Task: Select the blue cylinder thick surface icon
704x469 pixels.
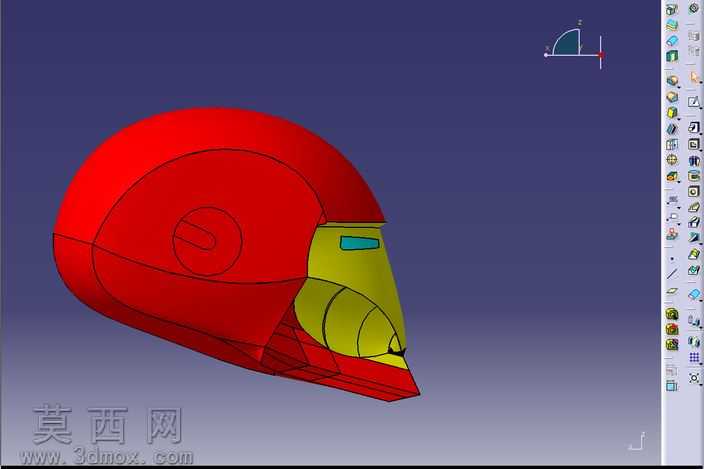Action: (x=672, y=40)
